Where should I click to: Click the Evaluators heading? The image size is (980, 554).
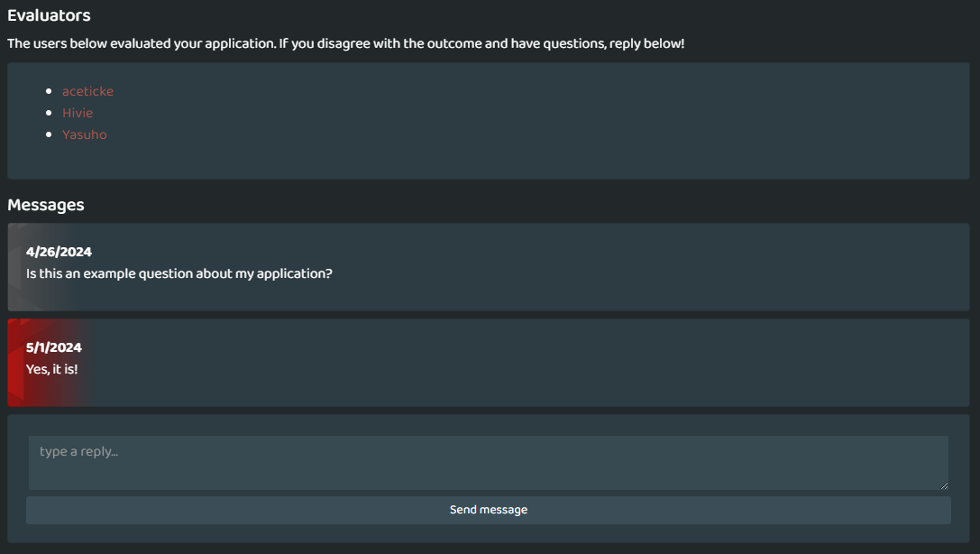(49, 15)
